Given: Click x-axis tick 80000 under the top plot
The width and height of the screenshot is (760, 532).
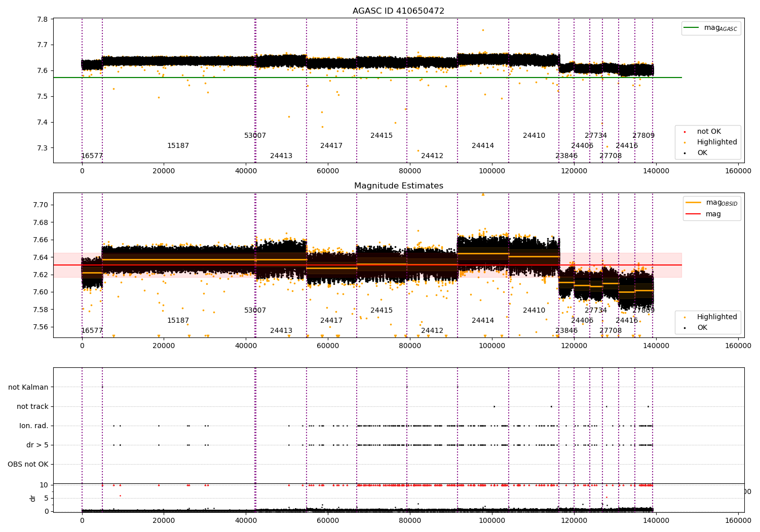Looking at the screenshot, I should click(x=410, y=171).
